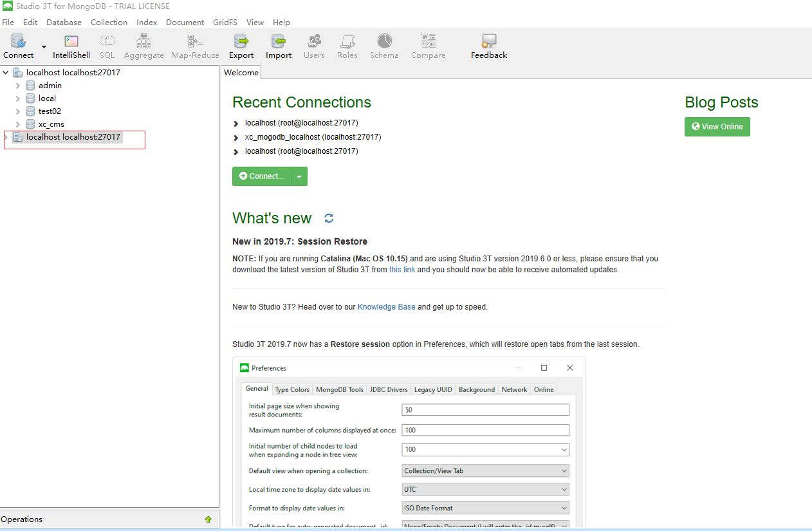The height and width of the screenshot is (531, 812).
Task: Launch the Schema analyzer icon
Action: pyautogui.click(x=384, y=45)
